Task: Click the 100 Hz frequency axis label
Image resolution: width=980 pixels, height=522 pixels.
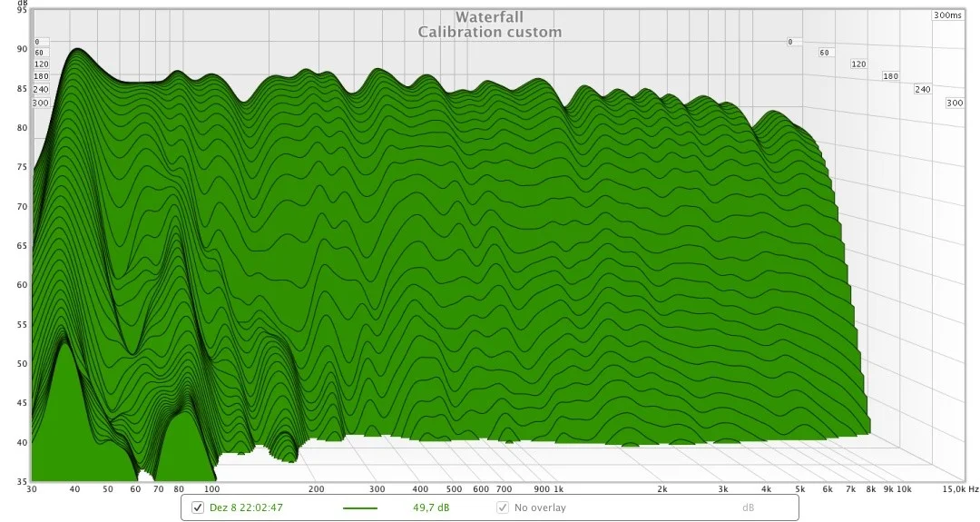Action: point(211,489)
